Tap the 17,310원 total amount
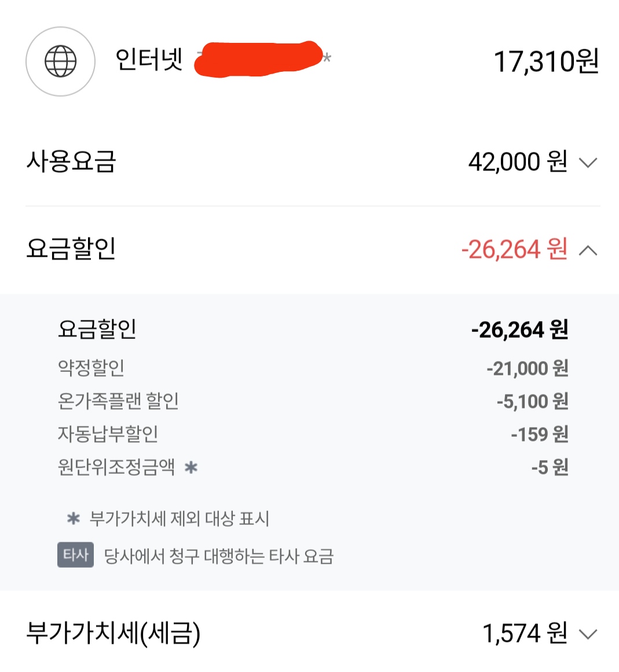 point(545,61)
